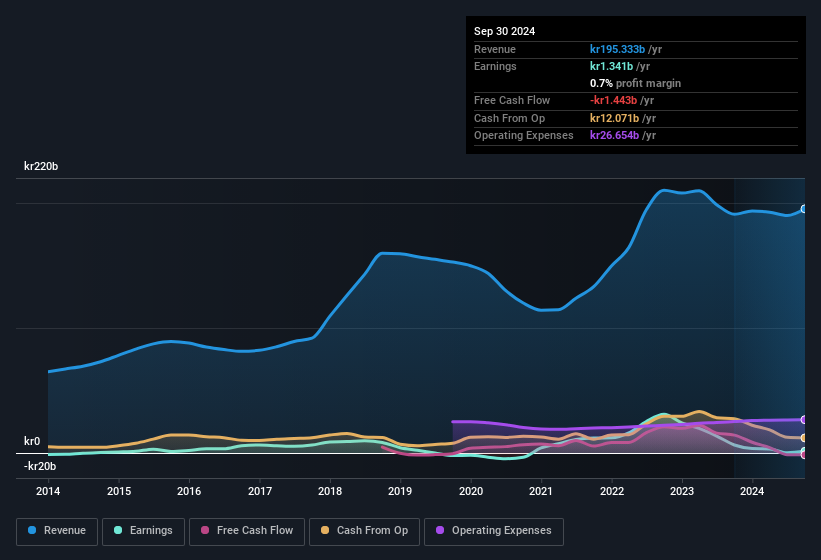821x560 pixels.
Task: Click the 2023 x-axis label
Action: 682,491
